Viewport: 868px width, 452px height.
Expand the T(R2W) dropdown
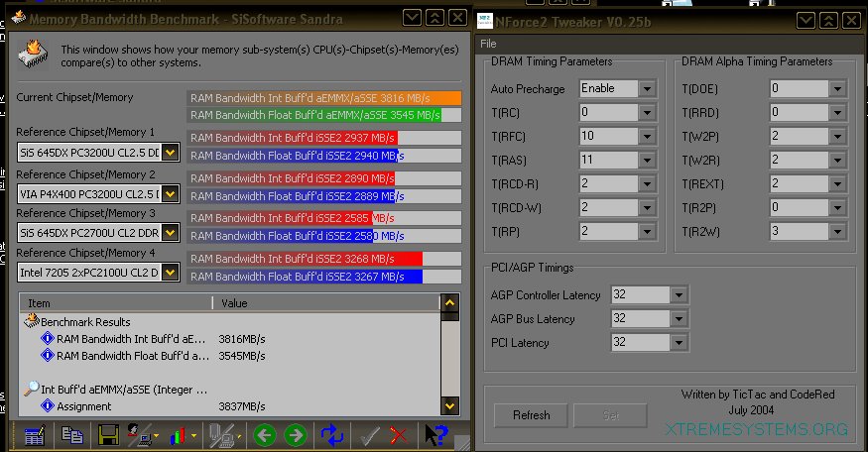[837, 232]
